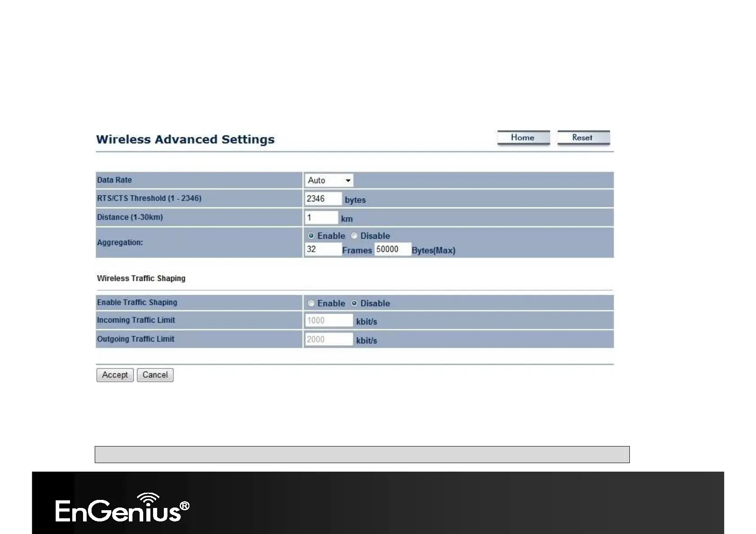Click the Wireless Traffic Shaping label

(x=141, y=278)
